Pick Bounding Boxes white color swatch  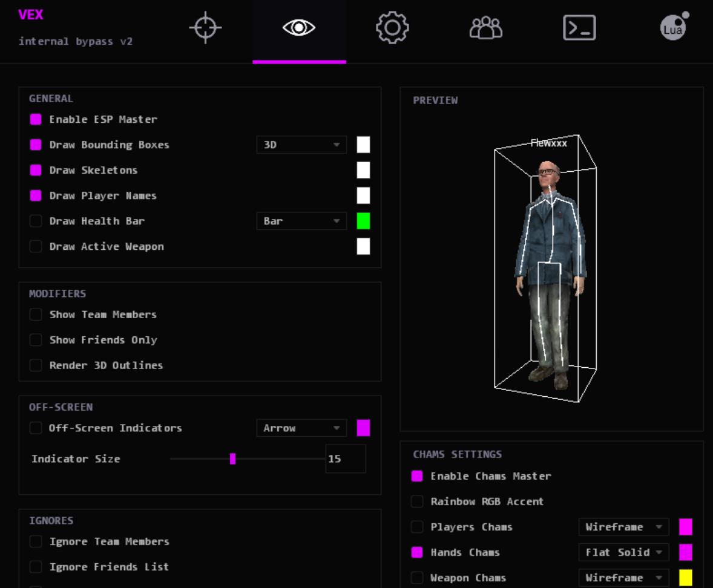pyautogui.click(x=363, y=145)
